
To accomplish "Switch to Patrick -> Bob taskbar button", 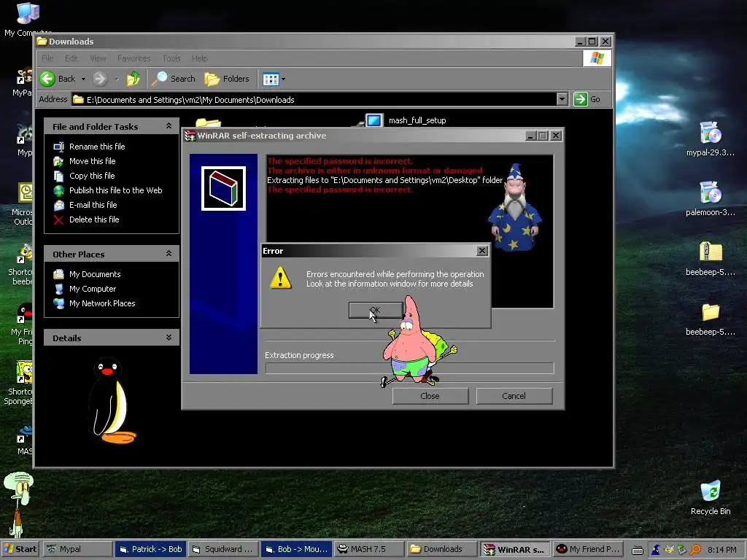I will click(x=150, y=549).
